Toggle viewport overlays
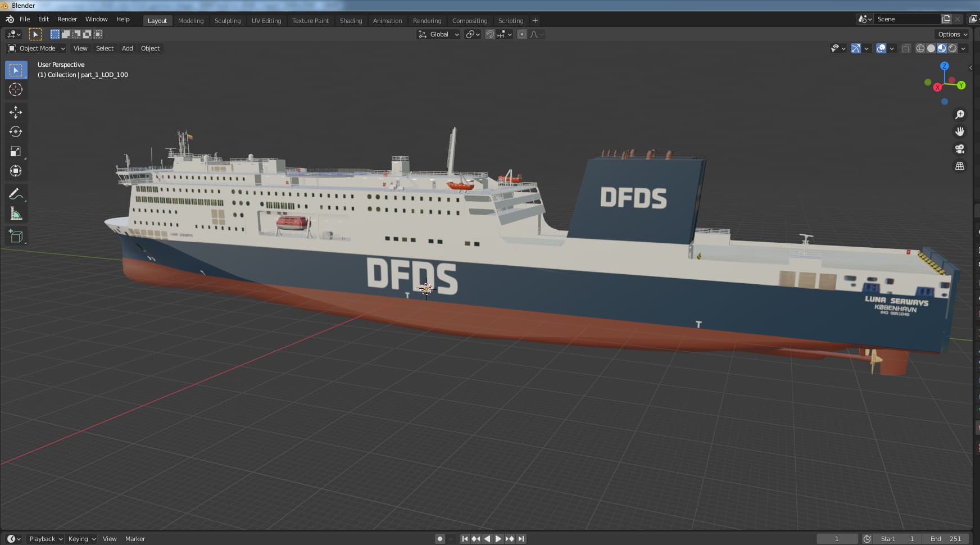Screen dimensions: 980x545 click(881, 48)
